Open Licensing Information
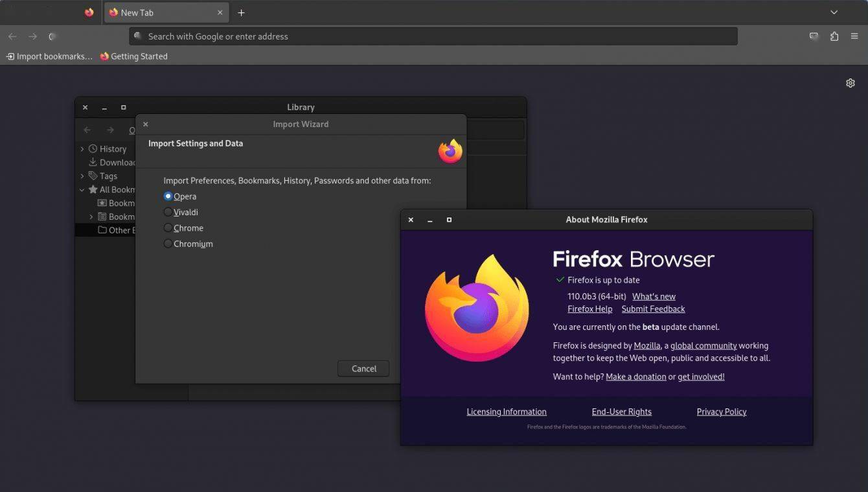The height and width of the screenshot is (492, 868). pyautogui.click(x=507, y=412)
